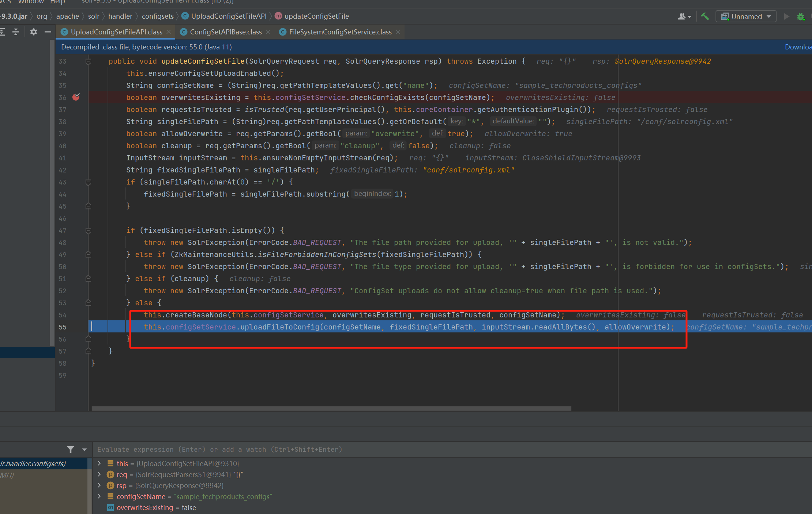The height and width of the screenshot is (514, 812).
Task: Click the method 'm' icon in breadcrumb
Action: click(x=278, y=16)
